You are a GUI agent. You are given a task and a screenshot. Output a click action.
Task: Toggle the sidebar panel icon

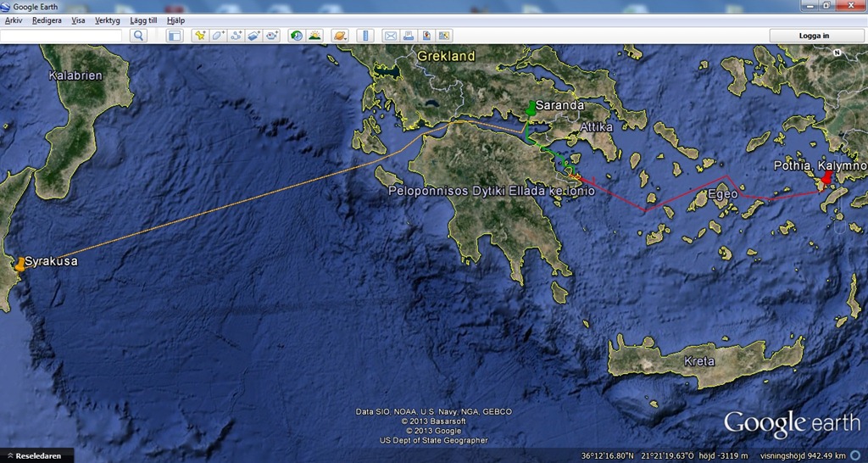[175, 36]
